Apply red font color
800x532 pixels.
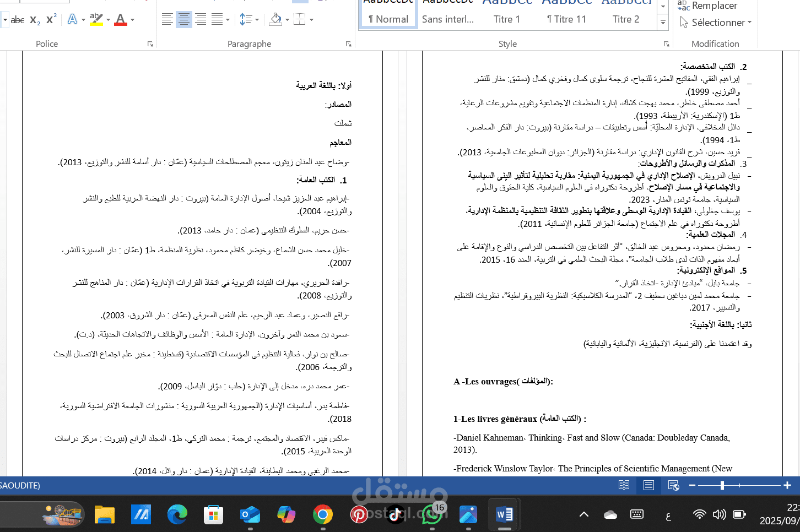(121, 20)
